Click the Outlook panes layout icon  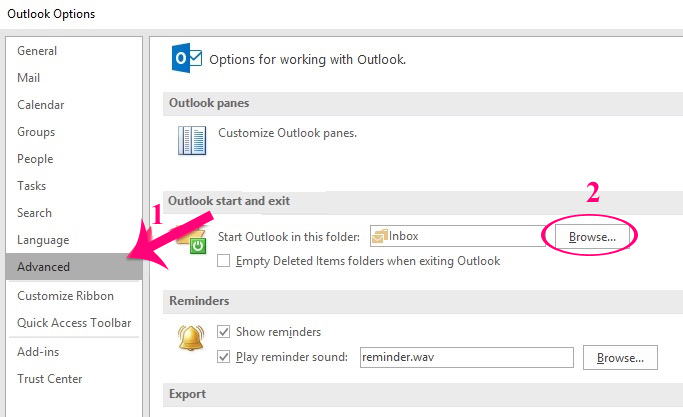pos(191,139)
